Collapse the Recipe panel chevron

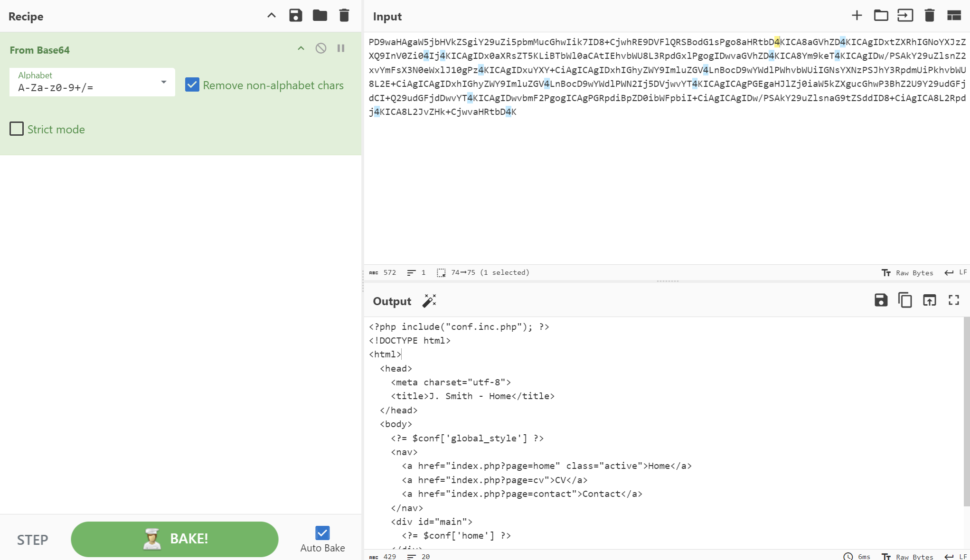pyautogui.click(x=271, y=15)
